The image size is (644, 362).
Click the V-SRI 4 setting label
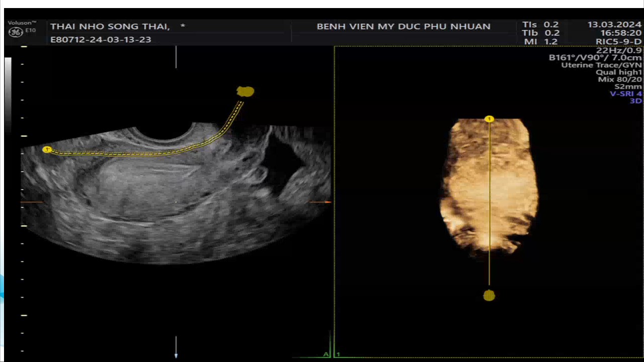coord(626,94)
